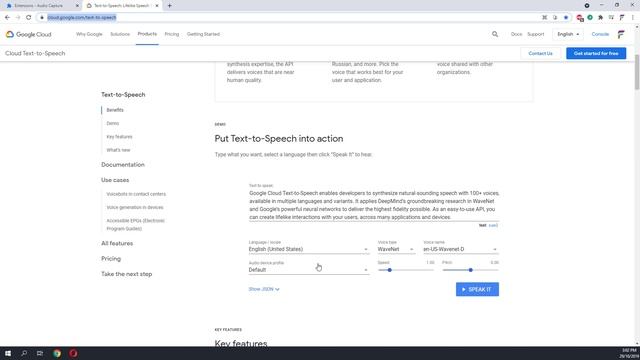The width and height of the screenshot is (640, 360).
Task: Click the browser address bar URL
Action: pos(82,18)
